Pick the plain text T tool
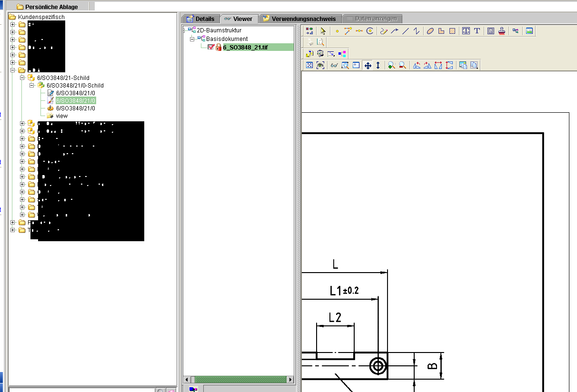 point(477,31)
